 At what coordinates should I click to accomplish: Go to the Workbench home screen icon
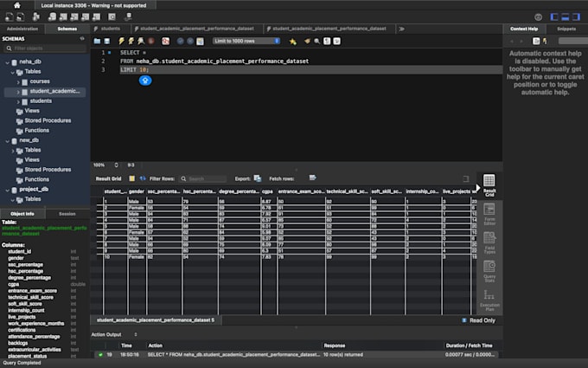(17, 5)
